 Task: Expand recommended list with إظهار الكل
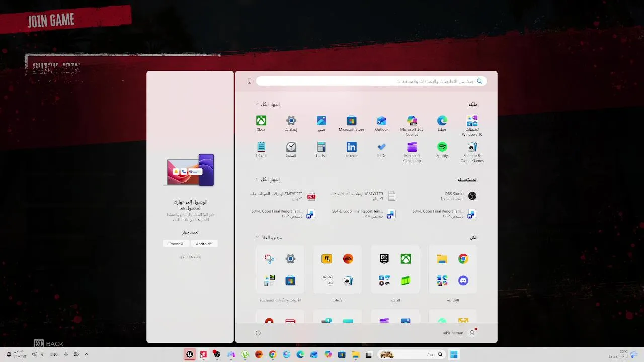(268, 179)
